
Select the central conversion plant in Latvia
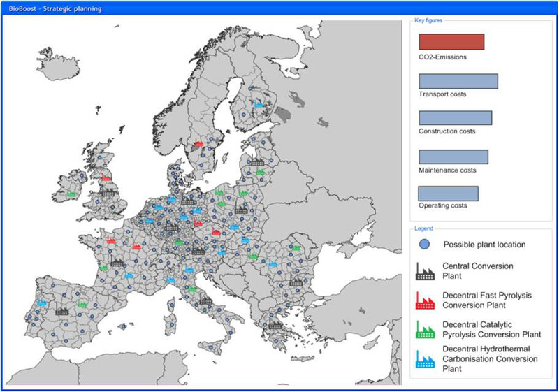pos(257,161)
